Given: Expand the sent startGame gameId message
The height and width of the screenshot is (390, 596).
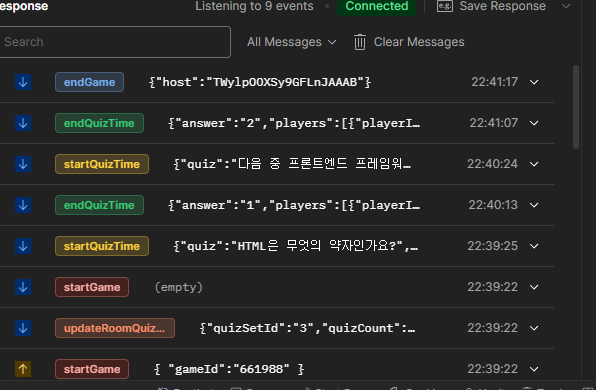Looking at the screenshot, I should click(x=534, y=369).
